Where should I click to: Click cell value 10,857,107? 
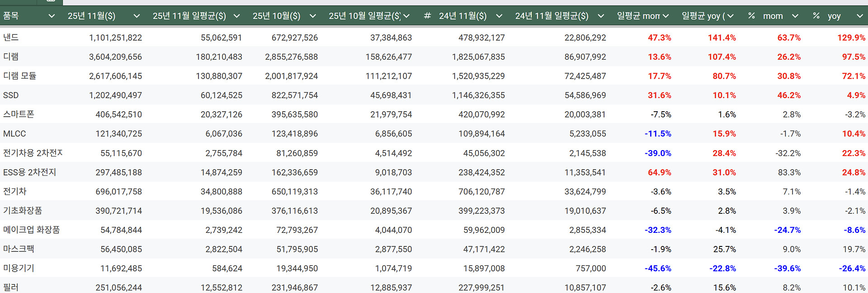click(585, 288)
